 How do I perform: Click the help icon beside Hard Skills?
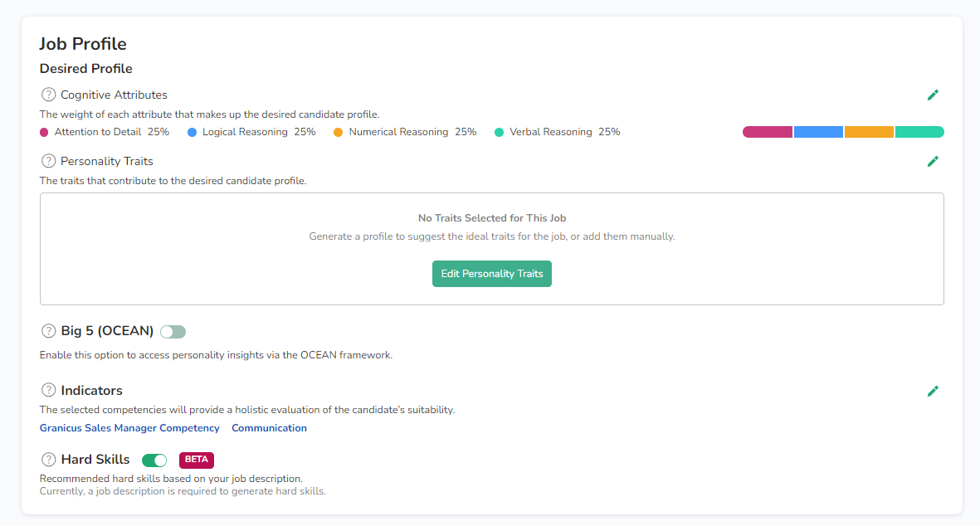pos(49,460)
